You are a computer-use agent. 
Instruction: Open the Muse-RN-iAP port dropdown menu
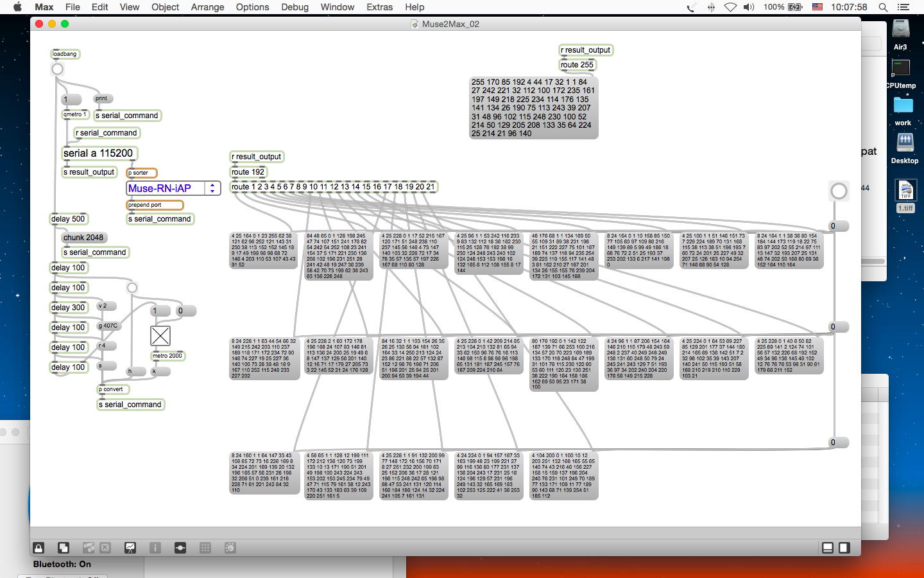173,188
